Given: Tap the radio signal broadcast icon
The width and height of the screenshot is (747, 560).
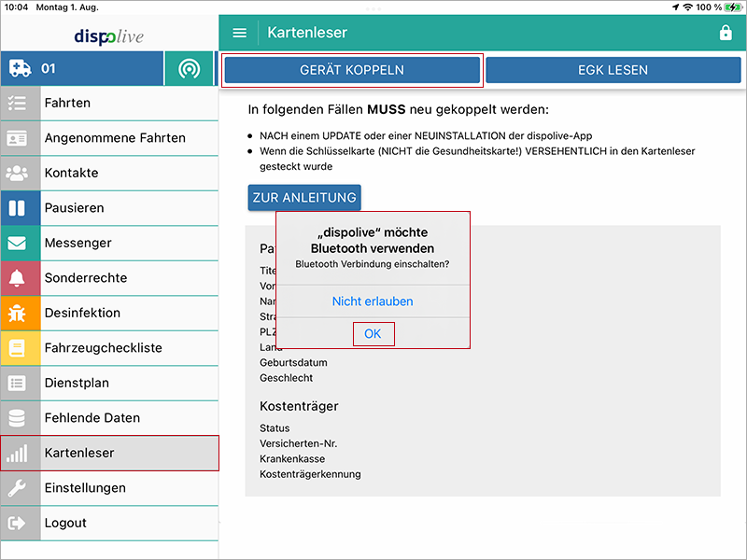Looking at the screenshot, I should coord(190,69).
